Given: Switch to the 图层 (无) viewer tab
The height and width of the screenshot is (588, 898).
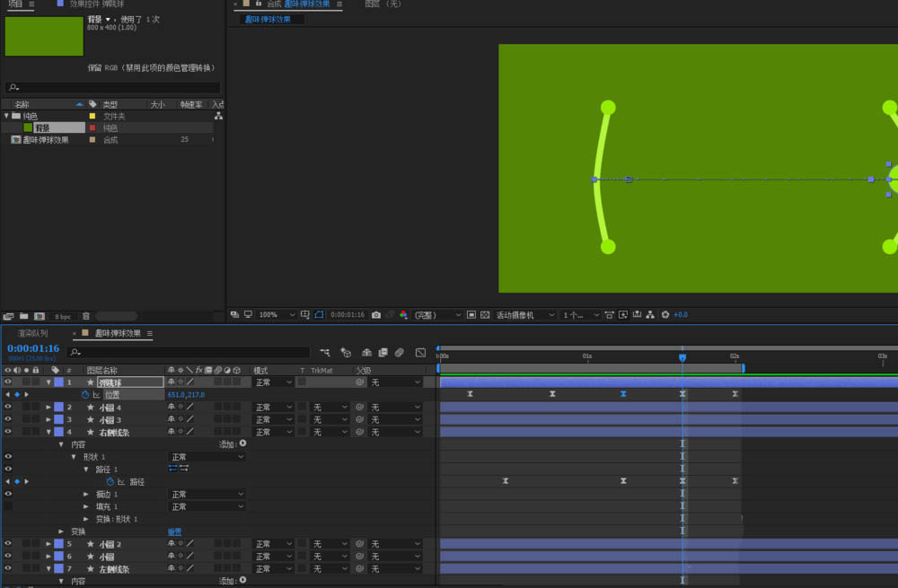Looking at the screenshot, I should (383, 4).
